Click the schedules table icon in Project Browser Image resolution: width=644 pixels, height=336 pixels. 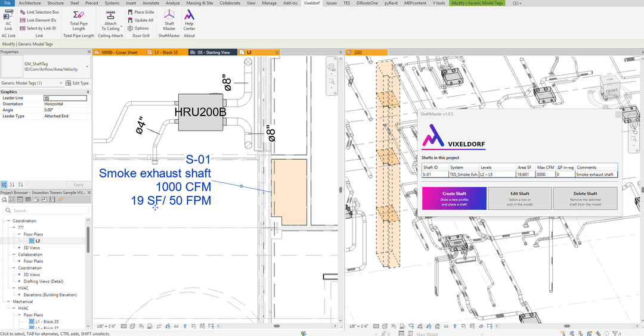28,200
